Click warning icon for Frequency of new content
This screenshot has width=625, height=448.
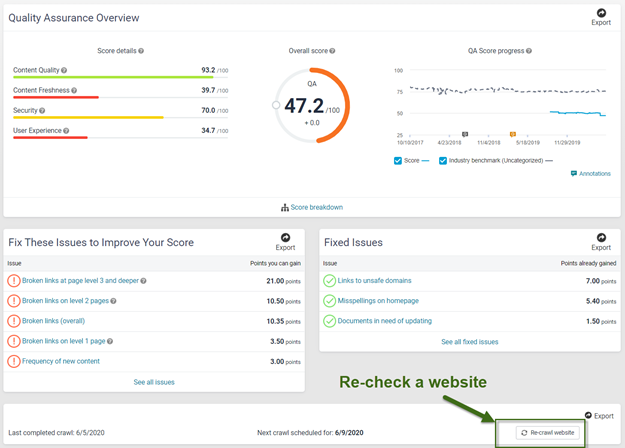[x=14, y=361]
